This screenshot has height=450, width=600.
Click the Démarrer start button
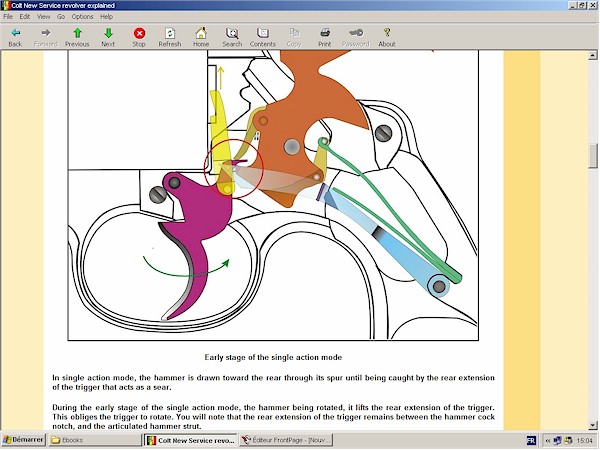[x=23, y=440]
